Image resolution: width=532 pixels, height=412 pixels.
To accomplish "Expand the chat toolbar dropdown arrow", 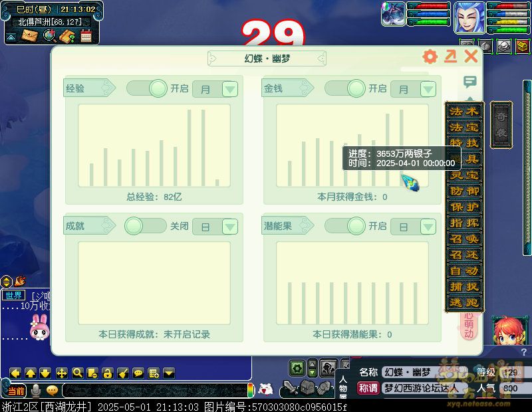I will [169, 373].
